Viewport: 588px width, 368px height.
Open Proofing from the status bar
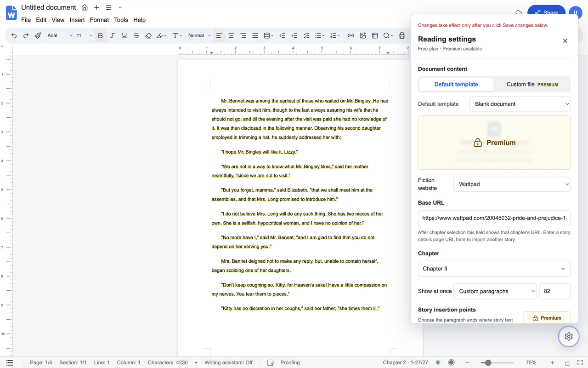(283, 362)
